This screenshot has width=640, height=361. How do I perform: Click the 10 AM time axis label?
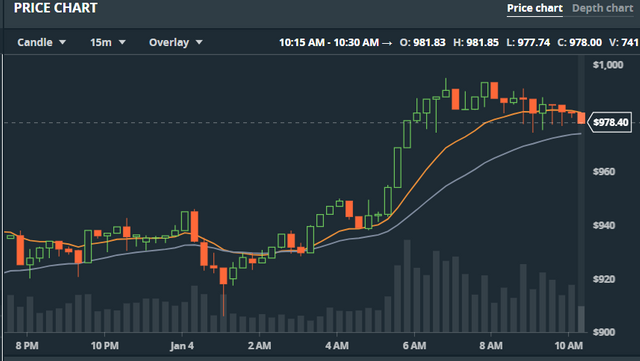(x=569, y=346)
